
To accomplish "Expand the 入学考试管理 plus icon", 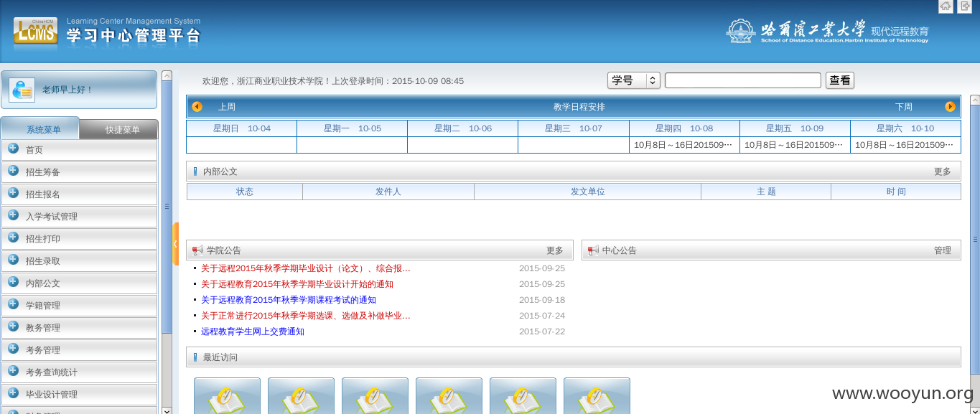I will coord(13,216).
